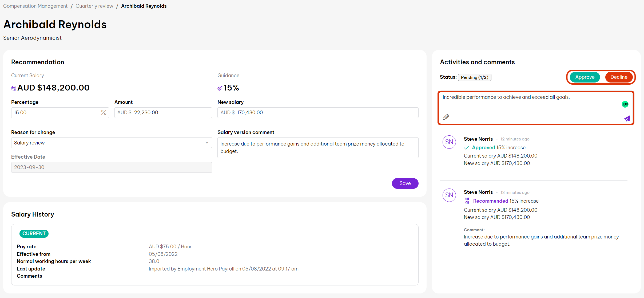Click the purple Recommended medal icon
The width and height of the screenshot is (644, 298).
pyautogui.click(x=467, y=201)
